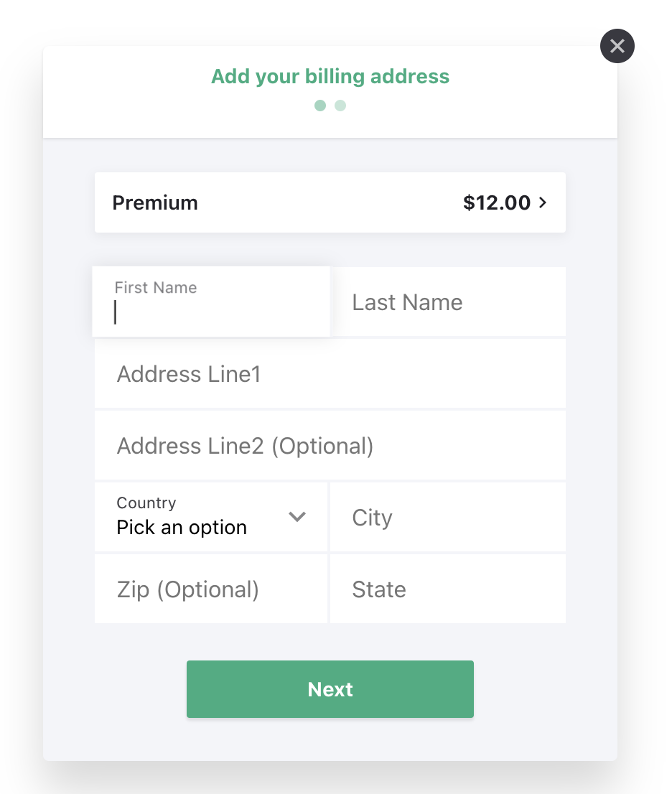Select the Address Line1 input
This screenshot has width=672, height=794.
click(330, 374)
